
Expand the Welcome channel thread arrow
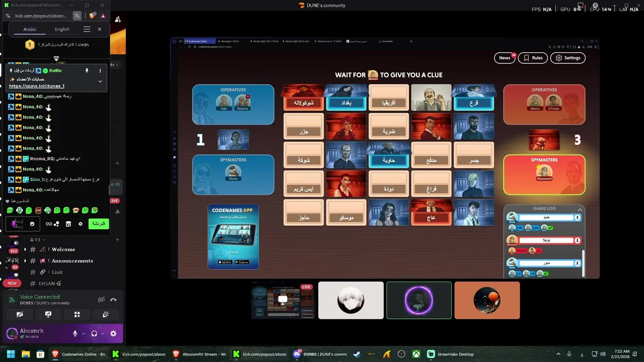[25, 249]
